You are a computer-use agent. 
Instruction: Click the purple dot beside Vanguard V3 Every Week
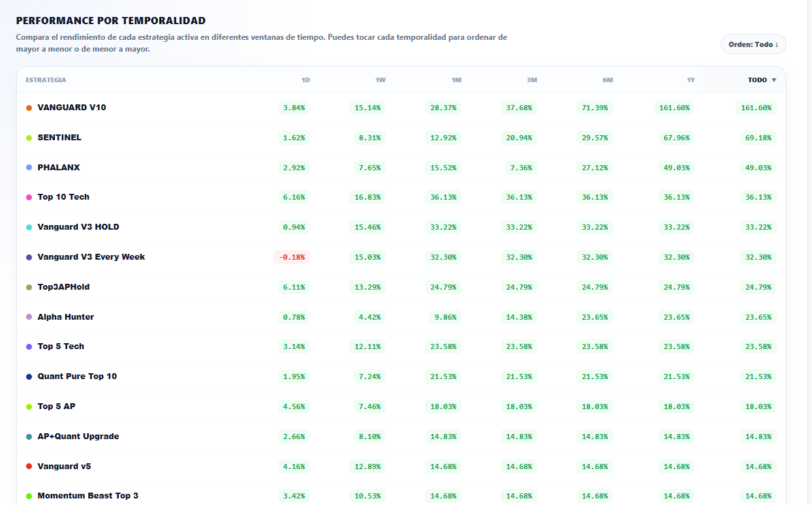pyautogui.click(x=29, y=257)
